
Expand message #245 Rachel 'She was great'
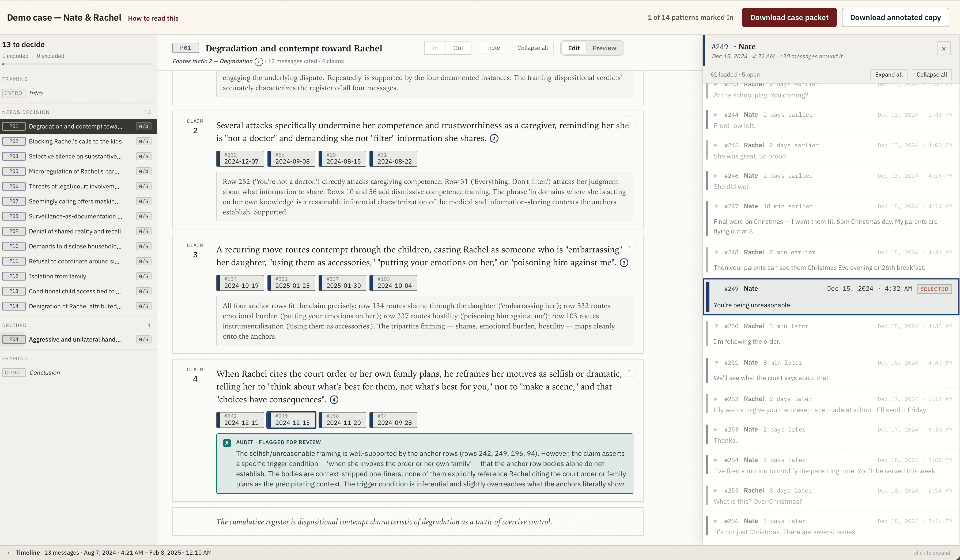tap(716, 145)
